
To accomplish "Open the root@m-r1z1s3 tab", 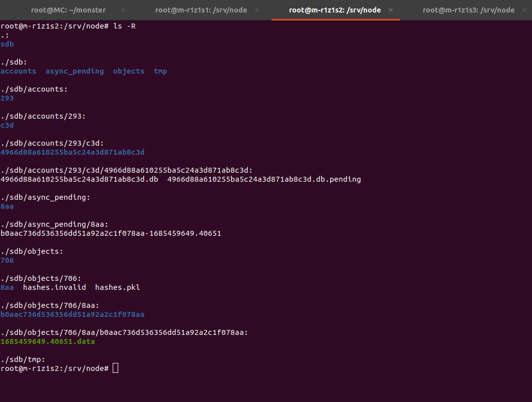I will point(468,10).
